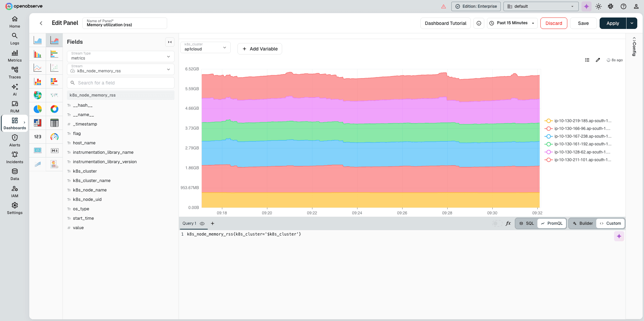
Task: Choose the pie chart type icon
Action: [x=38, y=109]
